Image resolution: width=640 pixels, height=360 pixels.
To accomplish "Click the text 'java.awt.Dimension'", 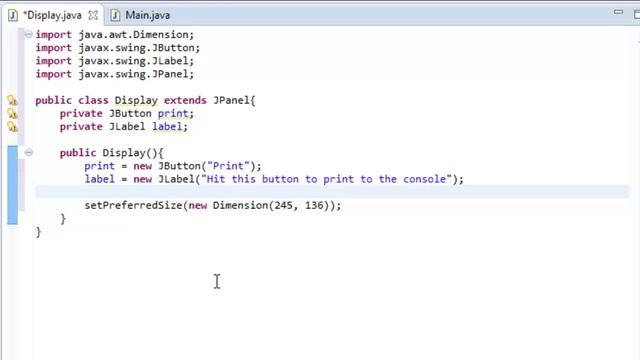I will [x=133, y=35].
